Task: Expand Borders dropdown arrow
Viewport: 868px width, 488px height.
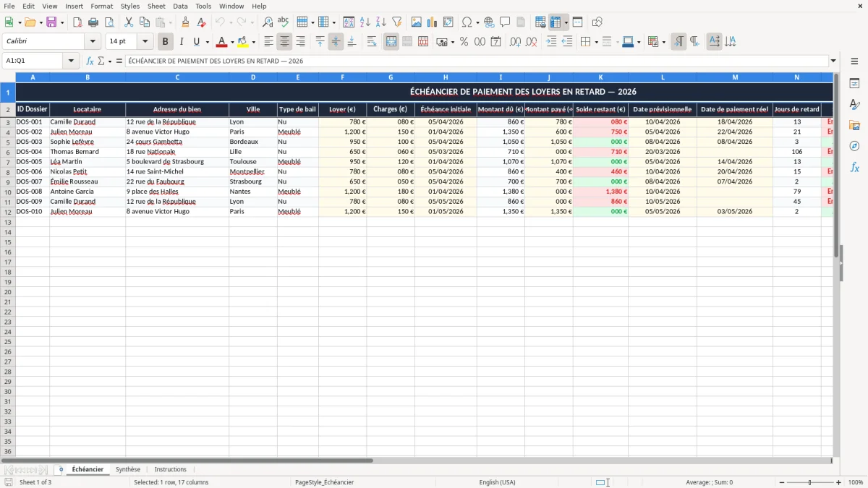Action: (x=596, y=42)
